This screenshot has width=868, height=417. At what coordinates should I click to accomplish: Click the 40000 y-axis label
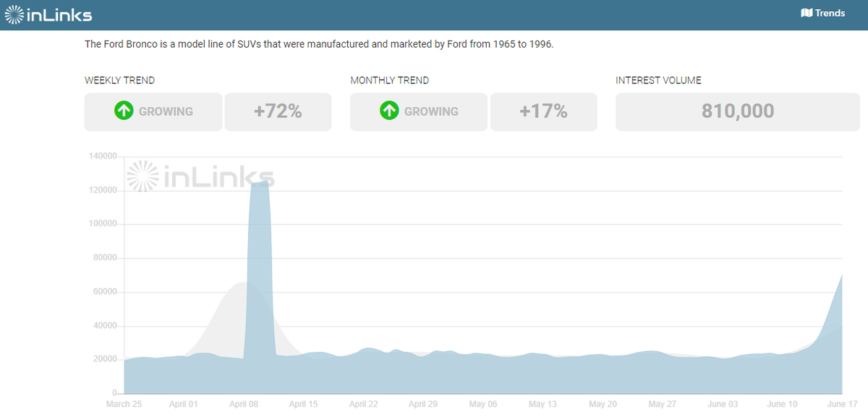(104, 327)
